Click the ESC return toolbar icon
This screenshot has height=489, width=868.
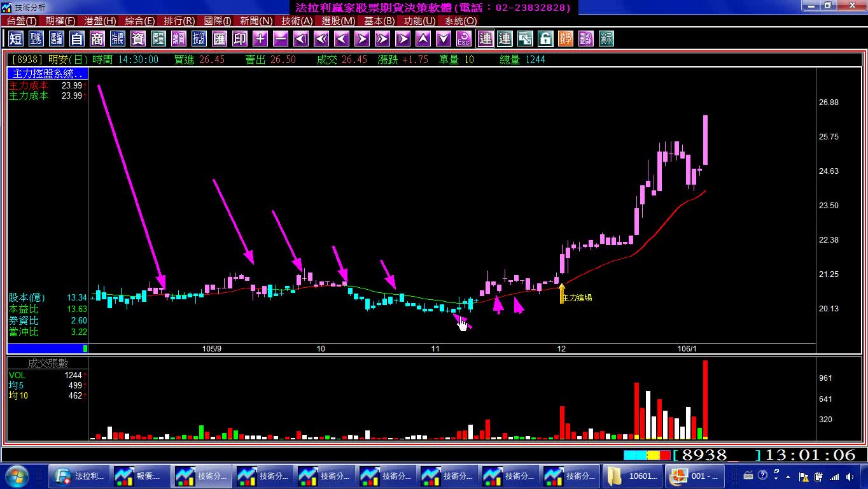click(x=464, y=39)
